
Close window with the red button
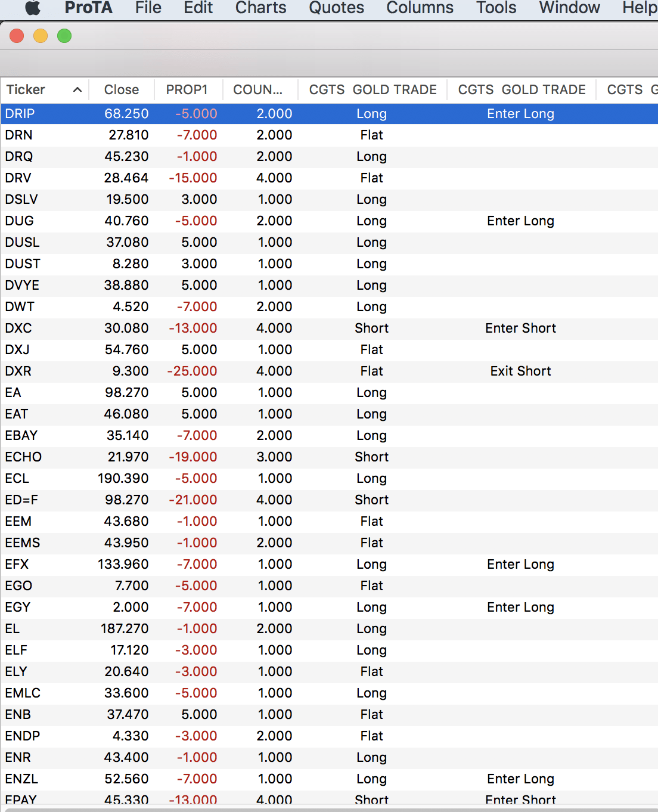coord(17,36)
